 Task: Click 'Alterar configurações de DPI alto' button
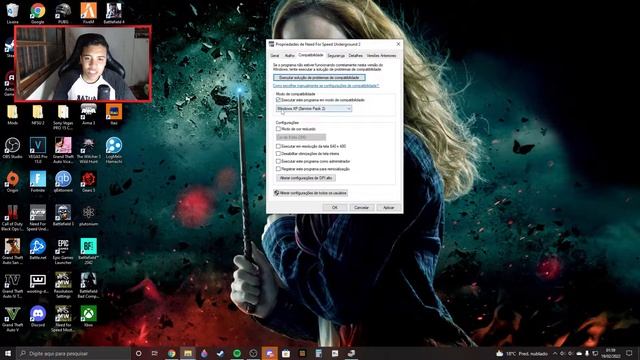[x=306, y=178]
